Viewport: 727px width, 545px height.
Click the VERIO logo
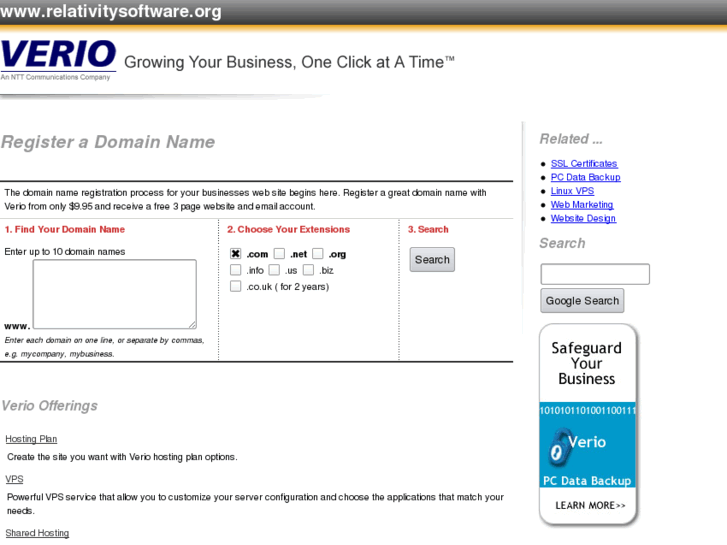tap(58, 59)
